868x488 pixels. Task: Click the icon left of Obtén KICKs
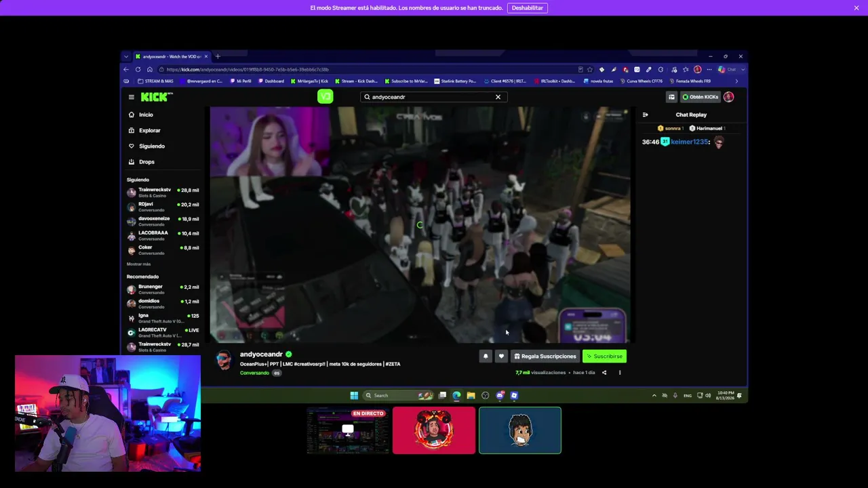(x=671, y=97)
